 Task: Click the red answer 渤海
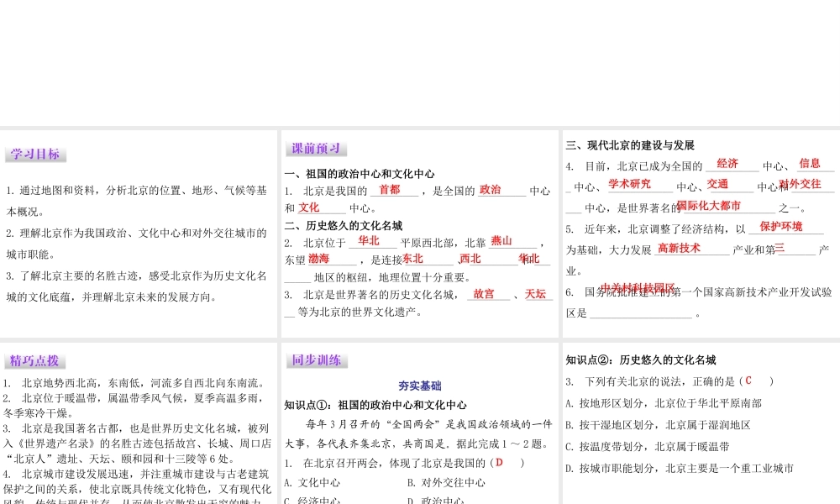[x=318, y=259]
